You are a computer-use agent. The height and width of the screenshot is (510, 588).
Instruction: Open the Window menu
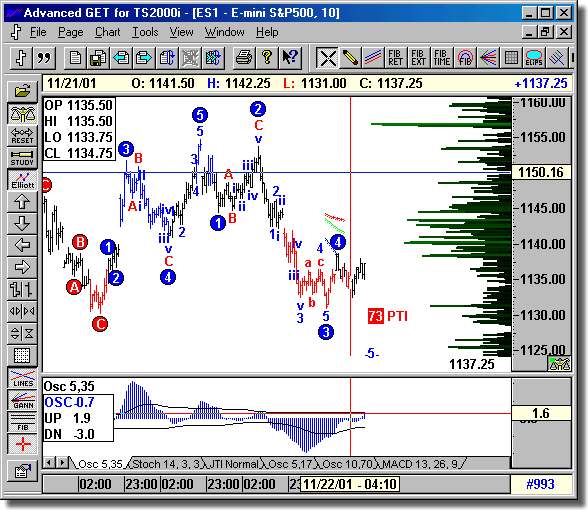click(x=225, y=32)
